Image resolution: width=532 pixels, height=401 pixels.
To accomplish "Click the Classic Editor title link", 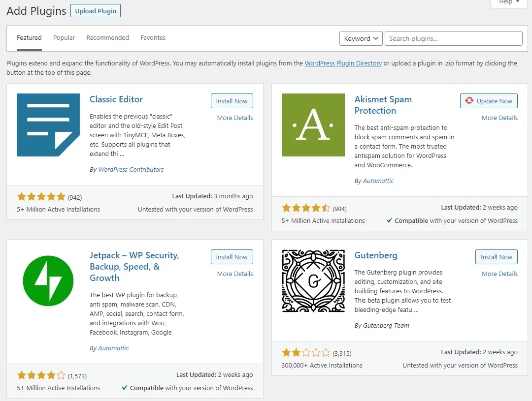I will pos(116,99).
